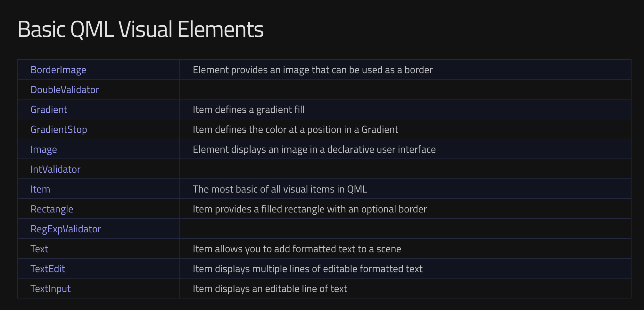Open the Rectangle link
Screen dimensions: 644x310
(x=52, y=209)
